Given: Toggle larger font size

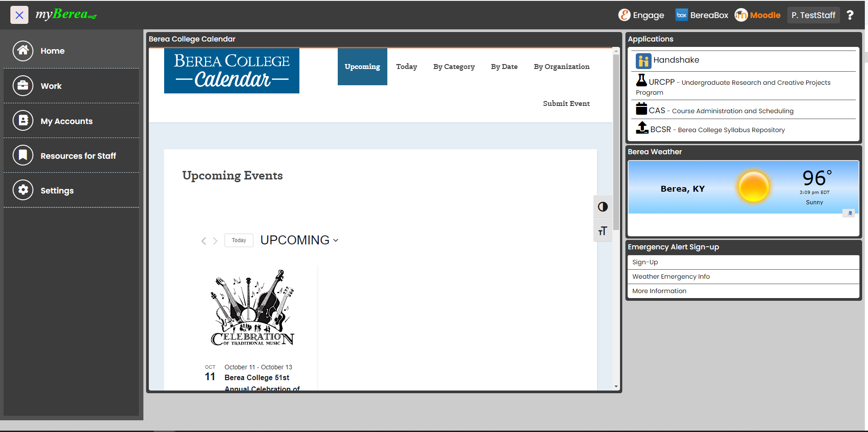Looking at the screenshot, I should pyautogui.click(x=603, y=231).
